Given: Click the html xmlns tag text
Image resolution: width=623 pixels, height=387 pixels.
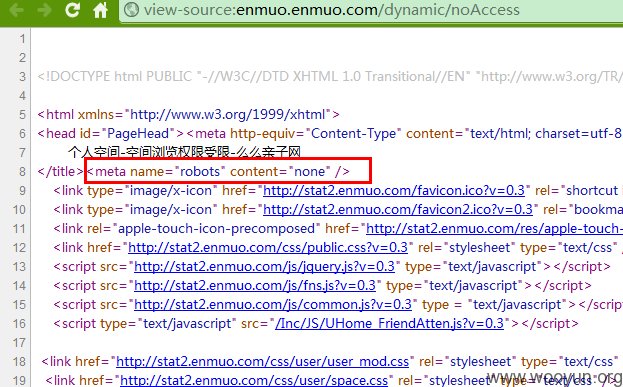Looking at the screenshot, I should tap(188, 114).
